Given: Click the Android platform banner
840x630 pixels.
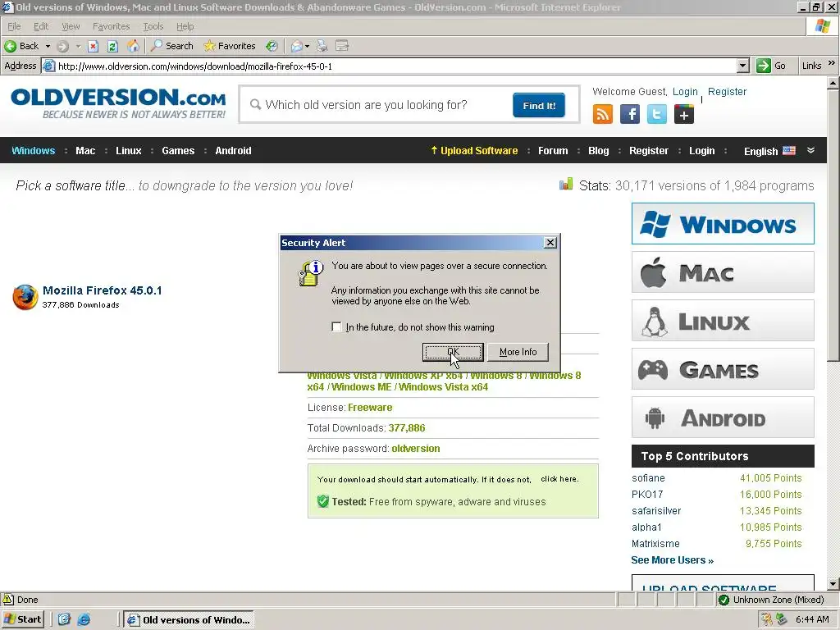Looking at the screenshot, I should 723,418.
